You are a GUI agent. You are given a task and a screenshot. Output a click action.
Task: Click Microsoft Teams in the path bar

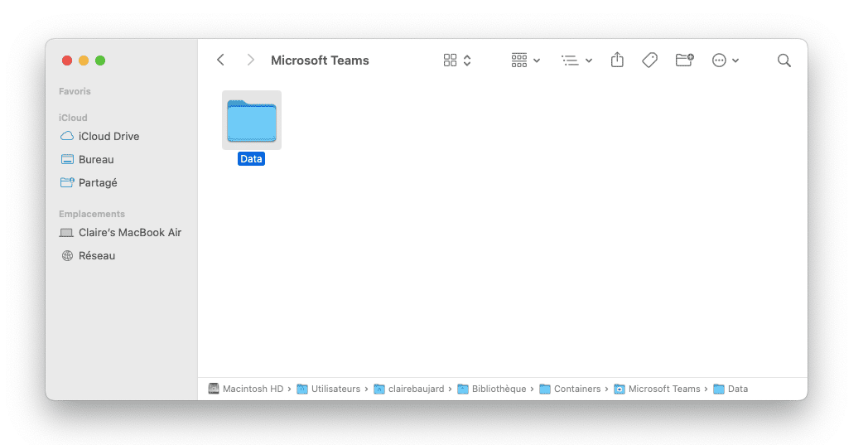[657, 389]
